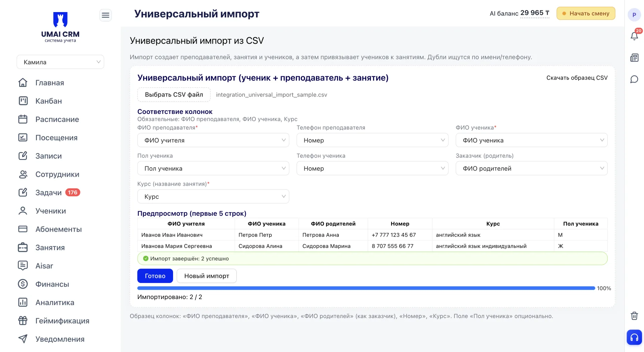Open the P user avatar
644x352 pixels.
[634, 15]
